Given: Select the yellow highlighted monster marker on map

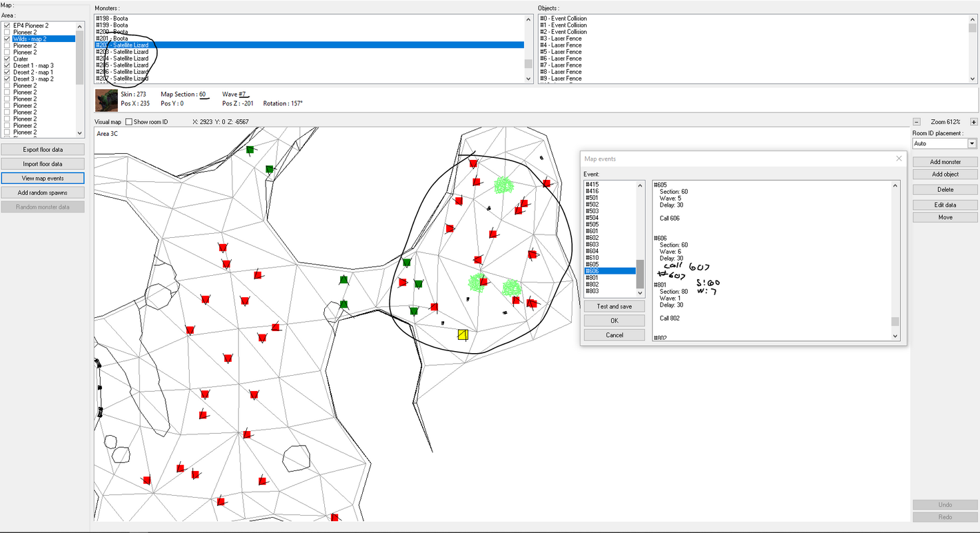Looking at the screenshot, I should pos(463,334).
